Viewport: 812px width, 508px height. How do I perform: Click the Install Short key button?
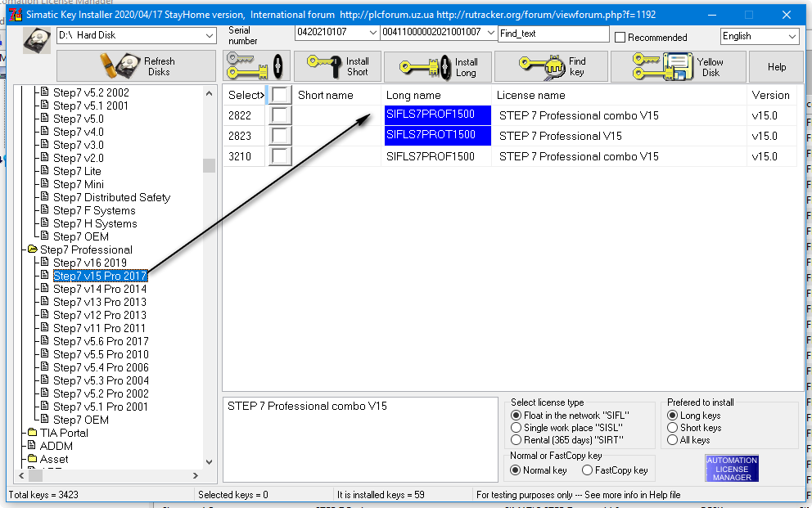pyautogui.click(x=337, y=66)
